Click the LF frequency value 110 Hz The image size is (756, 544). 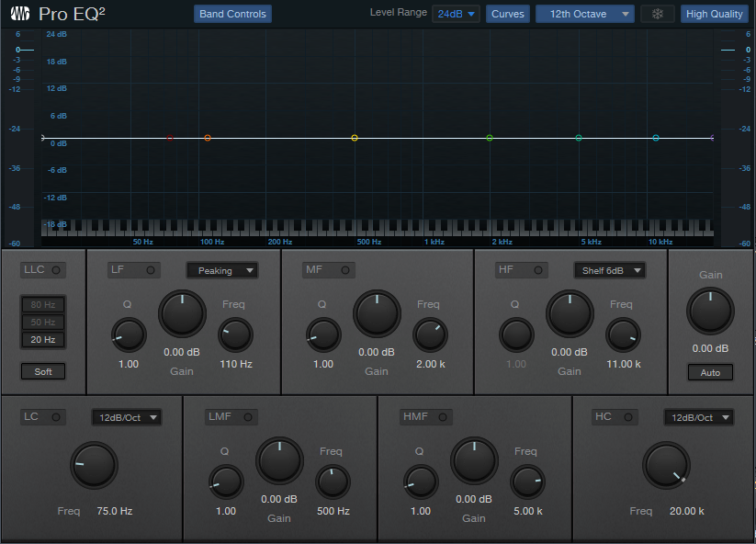coord(236,364)
